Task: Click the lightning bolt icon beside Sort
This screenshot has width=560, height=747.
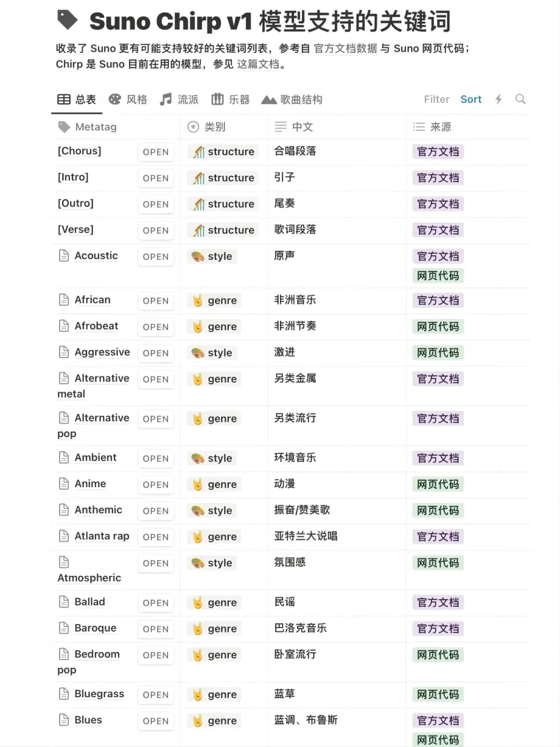Action: point(498,99)
